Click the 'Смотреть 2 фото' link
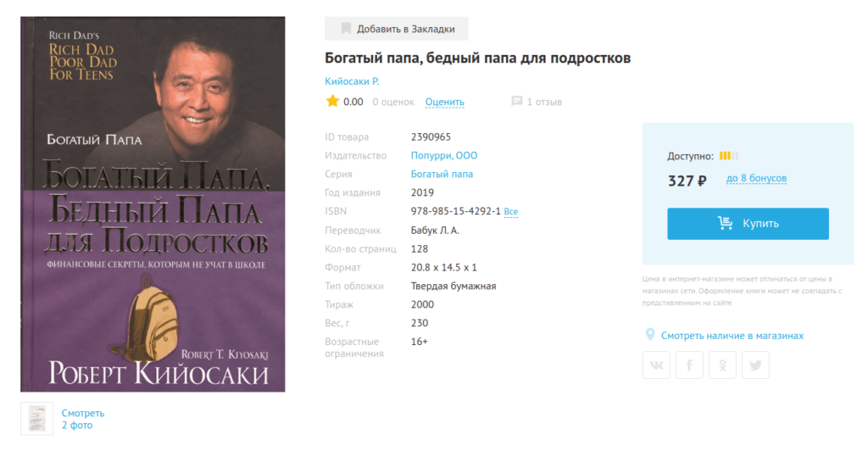Image resolution: width=868 pixels, height=451 pixels. (82, 419)
